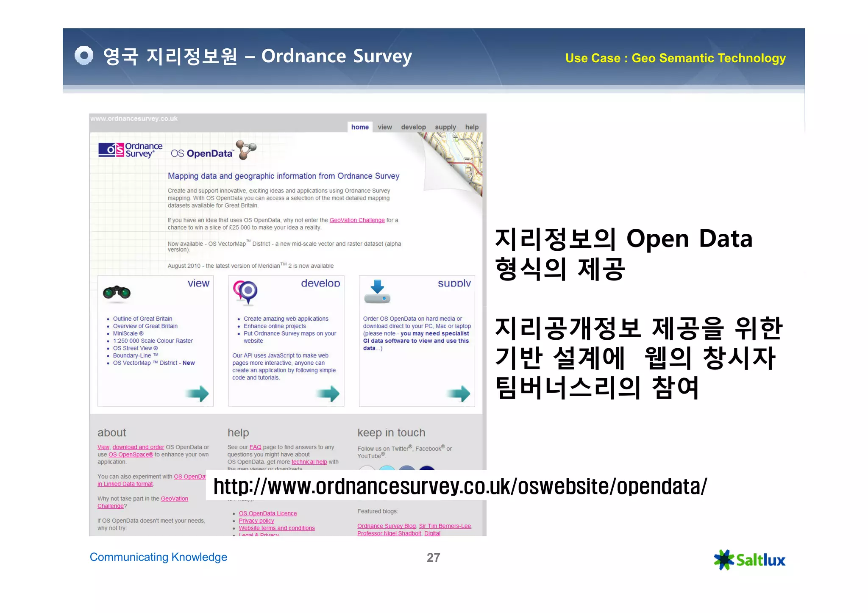Click the keep in touch heading
Screen dimensions: 868x613
coord(391,433)
